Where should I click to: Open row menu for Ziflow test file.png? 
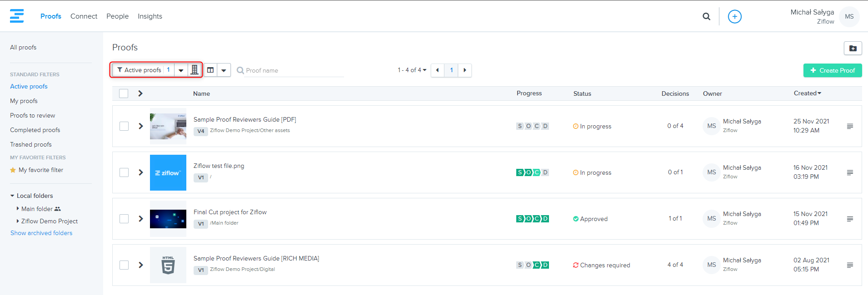point(849,172)
